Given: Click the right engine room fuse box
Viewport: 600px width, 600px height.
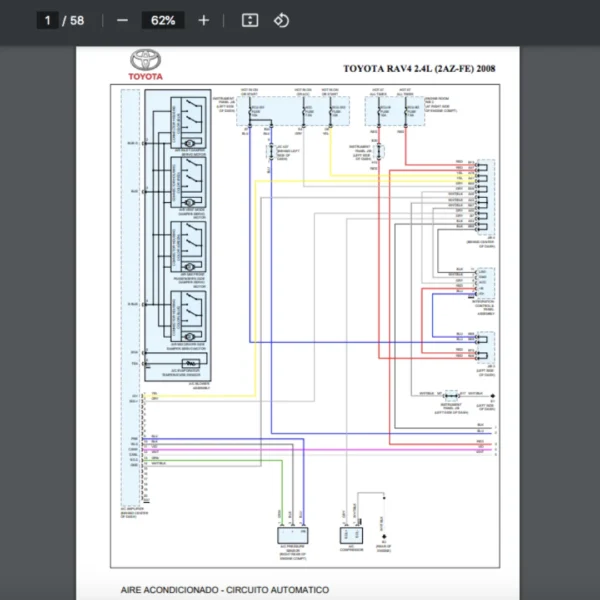Looking at the screenshot, I should (394, 109).
